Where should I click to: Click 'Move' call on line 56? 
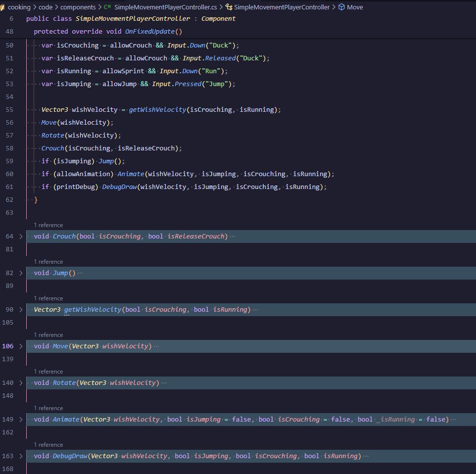49,122
